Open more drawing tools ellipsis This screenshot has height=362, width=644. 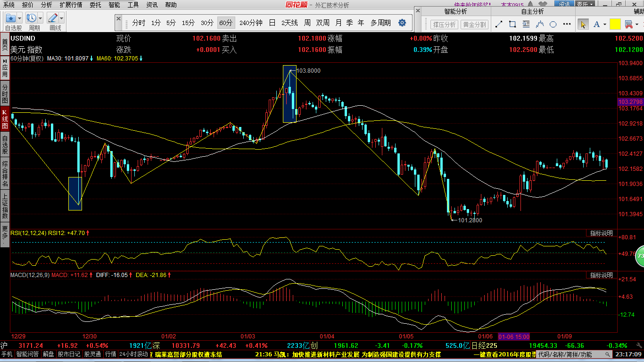[x=567, y=25]
